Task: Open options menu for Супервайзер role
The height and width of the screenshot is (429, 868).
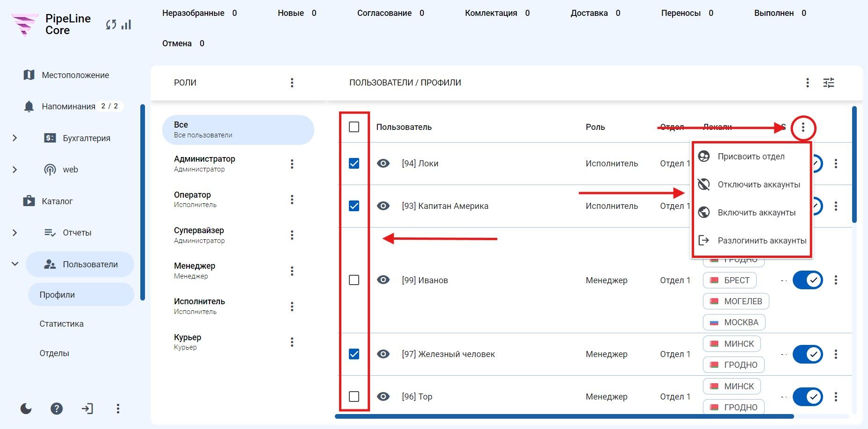Action: (292, 235)
